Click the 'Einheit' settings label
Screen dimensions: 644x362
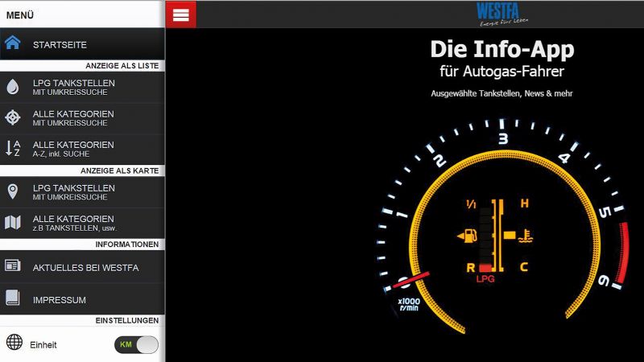(43, 345)
